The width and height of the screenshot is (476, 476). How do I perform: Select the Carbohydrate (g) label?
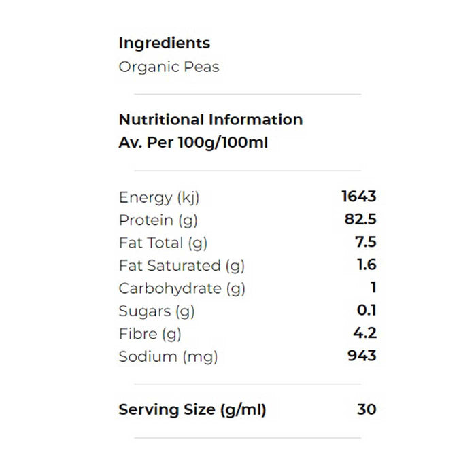(x=182, y=288)
